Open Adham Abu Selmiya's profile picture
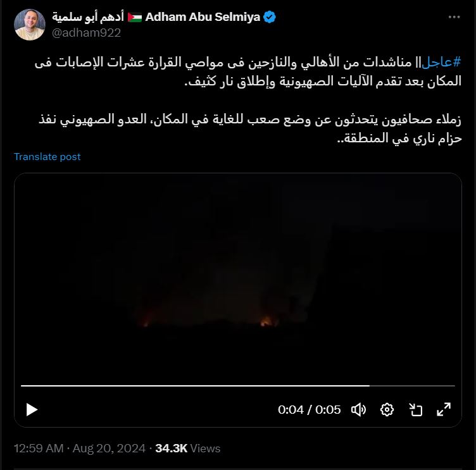This screenshot has width=476, height=470. pos(30,25)
